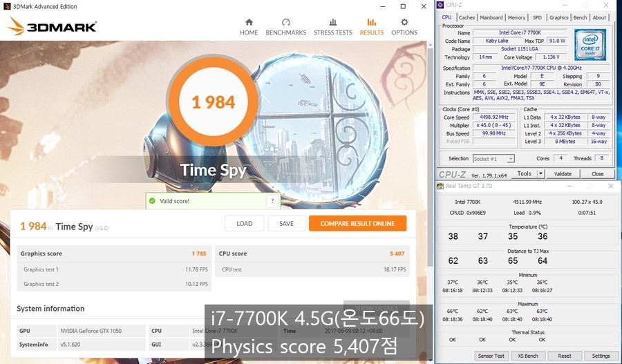622x364 pixels.
Task: Open the RESULTS section
Action: coord(372,28)
